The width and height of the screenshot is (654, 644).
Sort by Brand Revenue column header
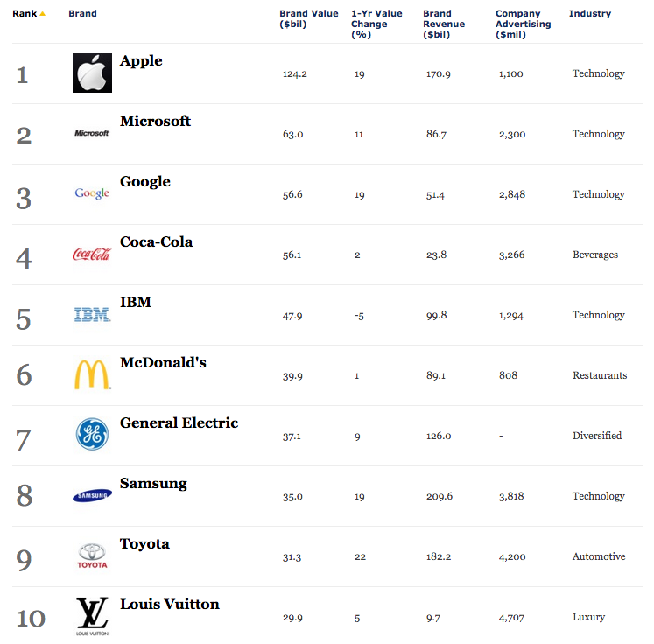(x=444, y=24)
